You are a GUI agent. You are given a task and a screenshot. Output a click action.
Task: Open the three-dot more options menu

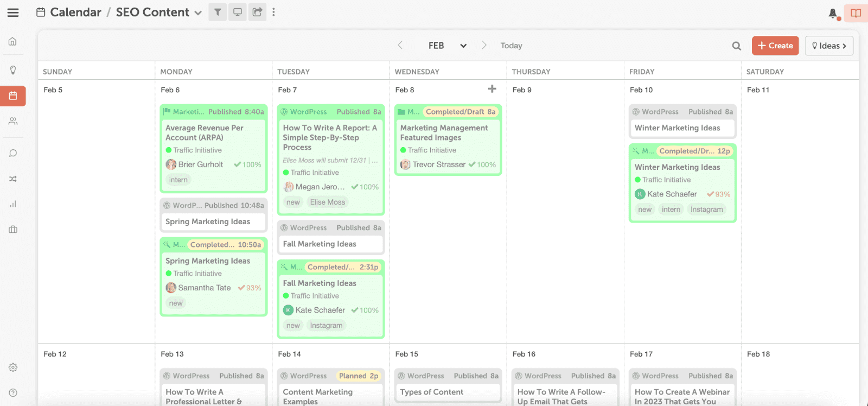(274, 12)
